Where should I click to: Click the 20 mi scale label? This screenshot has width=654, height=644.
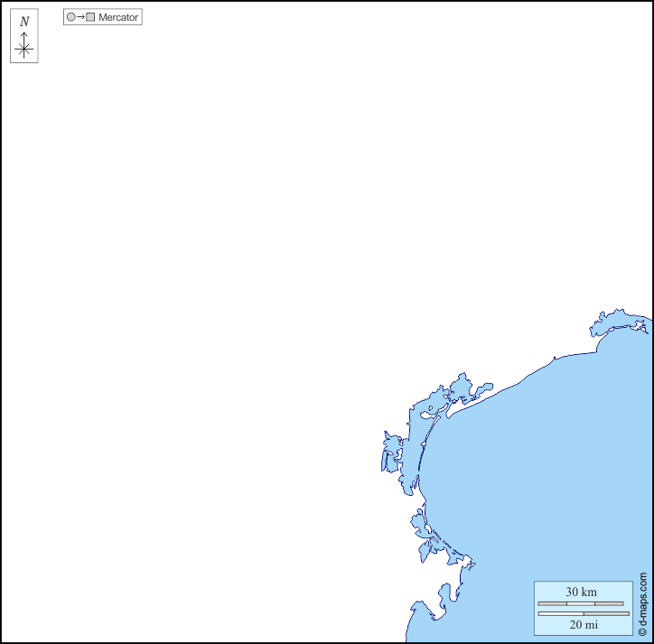(583, 624)
